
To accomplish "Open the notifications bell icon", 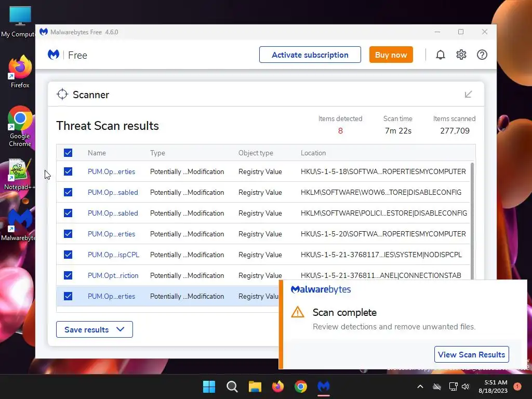I will (440, 55).
